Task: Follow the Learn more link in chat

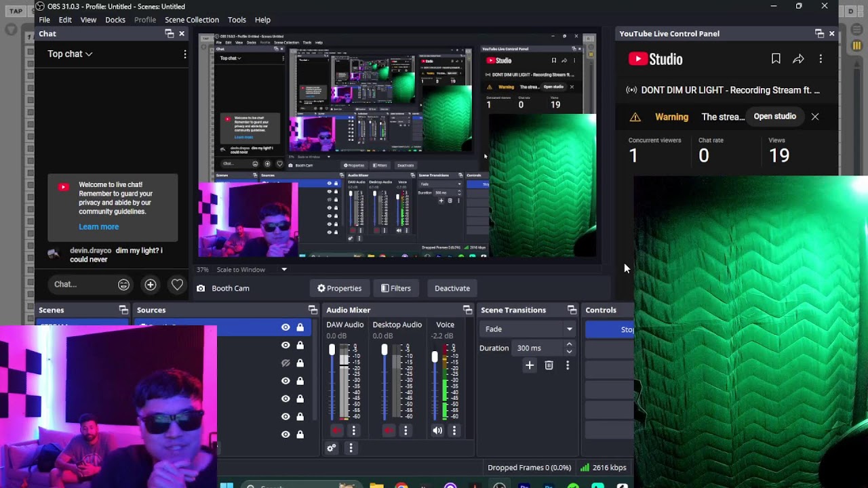Action: pyautogui.click(x=98, y=227)
